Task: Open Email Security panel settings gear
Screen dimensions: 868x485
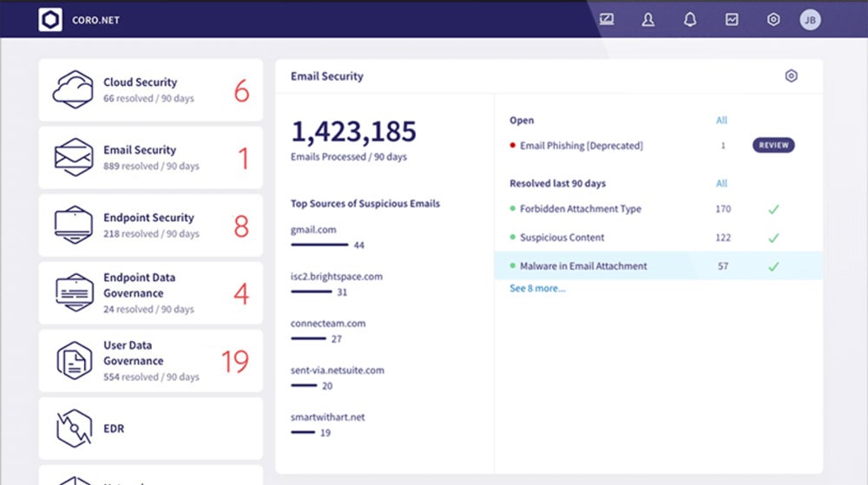Action: pyautogui.click(x=791, y=76)
